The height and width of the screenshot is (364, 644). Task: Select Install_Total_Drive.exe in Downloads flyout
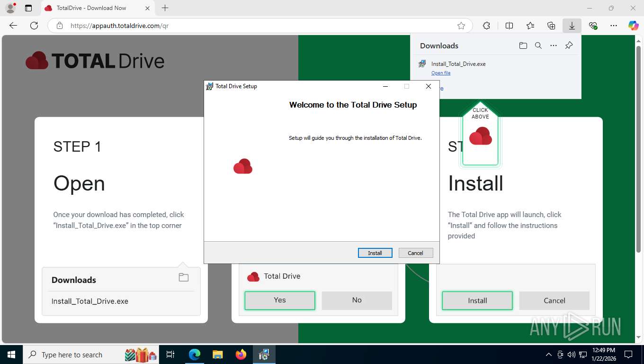click(458, 64)
